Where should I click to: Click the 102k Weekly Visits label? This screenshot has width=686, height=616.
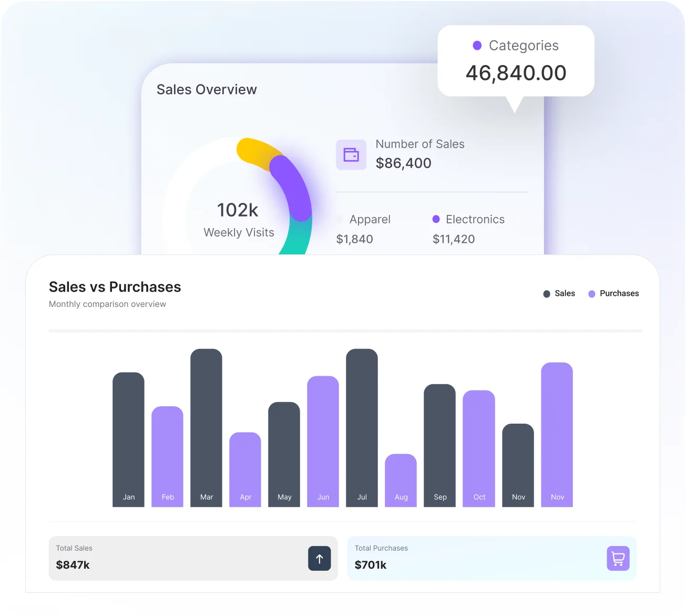click(238, 219)
